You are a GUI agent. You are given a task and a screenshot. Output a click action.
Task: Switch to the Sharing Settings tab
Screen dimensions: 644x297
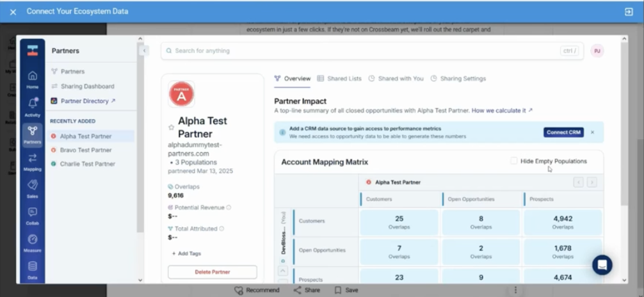[x=458, y=79]
